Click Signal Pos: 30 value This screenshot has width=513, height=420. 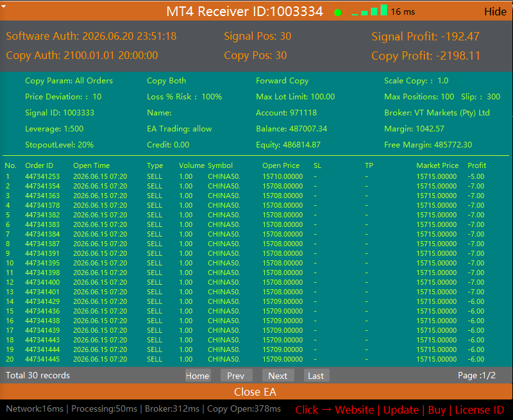click(x=258, y=36)
